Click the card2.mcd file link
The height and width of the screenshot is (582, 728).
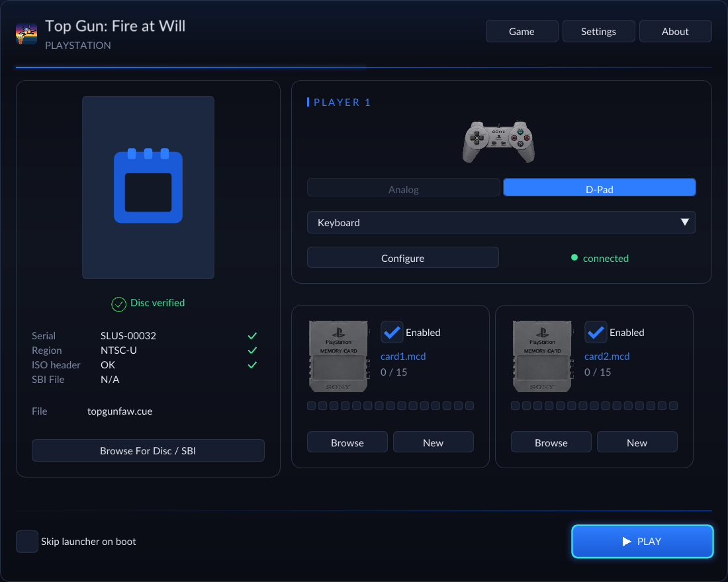click(607, 356)
